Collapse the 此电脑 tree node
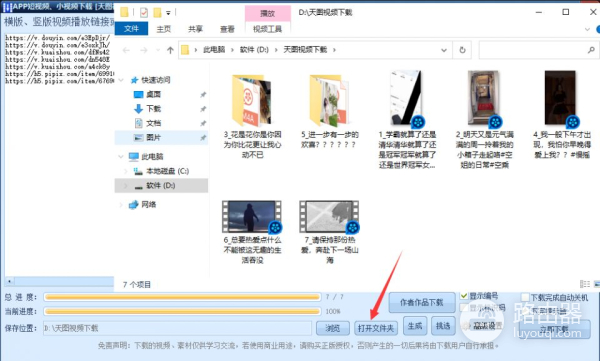 [121, 157]
